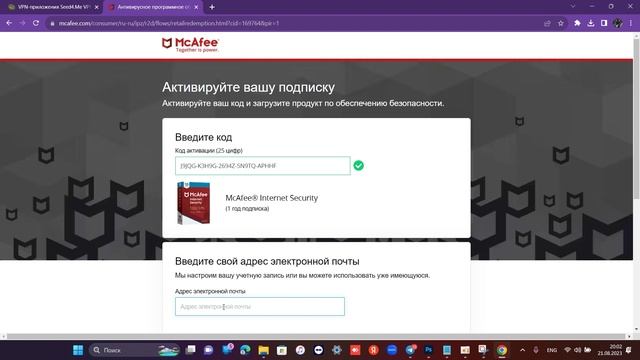Open the Chat app in taskbar
Screen dimensions: 640x360
click(209, 350)
